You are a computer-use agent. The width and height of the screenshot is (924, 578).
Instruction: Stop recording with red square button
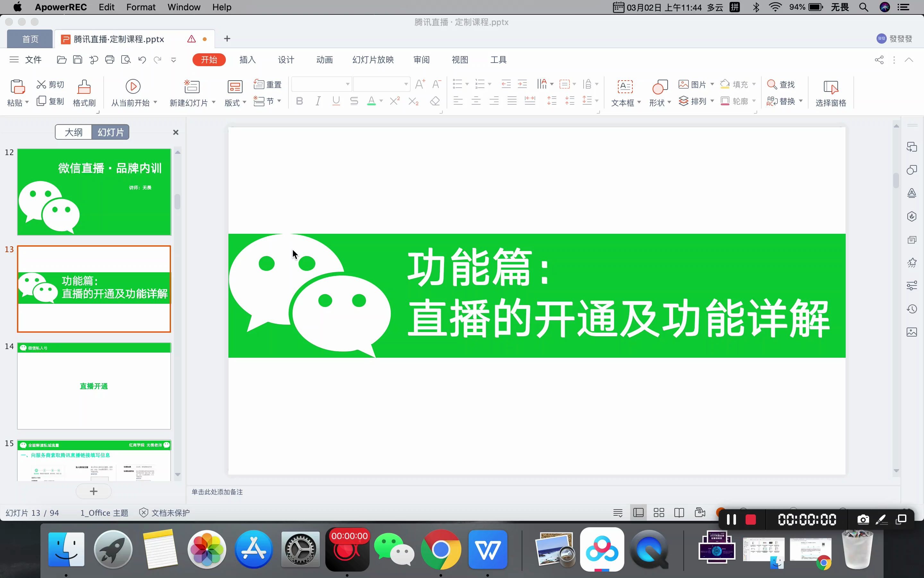tap(751, 520)
